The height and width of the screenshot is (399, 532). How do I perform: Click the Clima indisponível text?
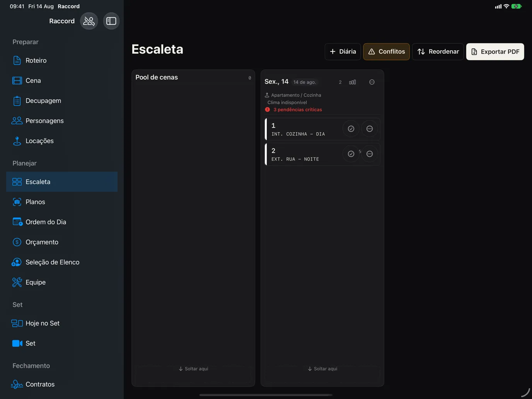point(287,102)
